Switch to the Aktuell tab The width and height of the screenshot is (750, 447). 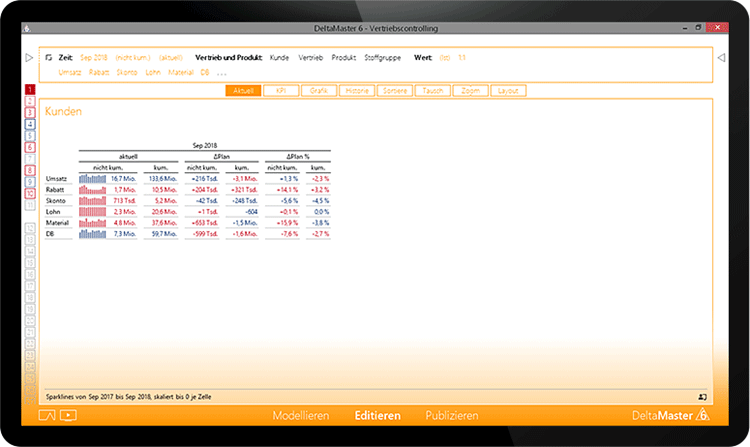pos(243,90)
